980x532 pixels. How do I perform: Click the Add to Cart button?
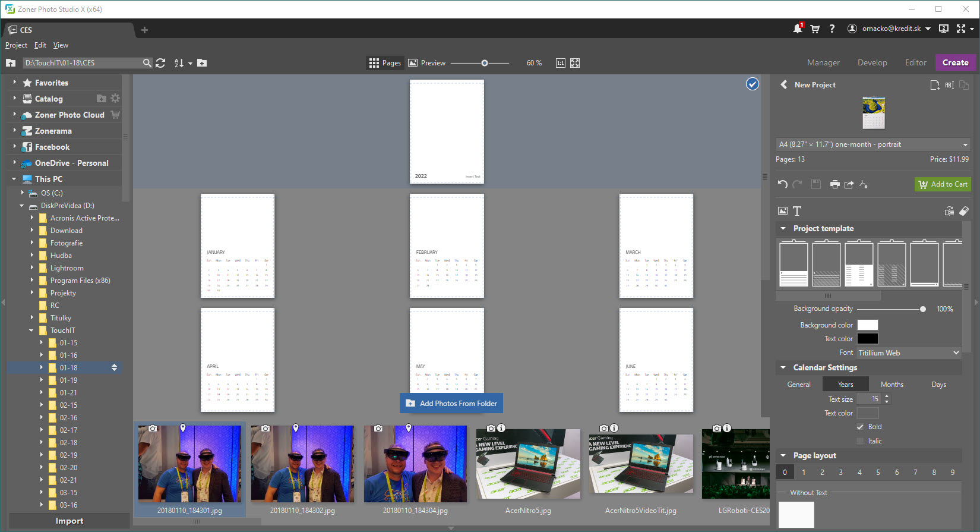point(943,184)
